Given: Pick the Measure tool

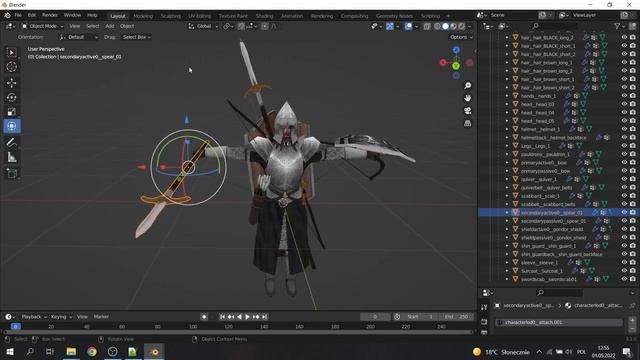Looking at the screenshot, I should pos(11,158).
